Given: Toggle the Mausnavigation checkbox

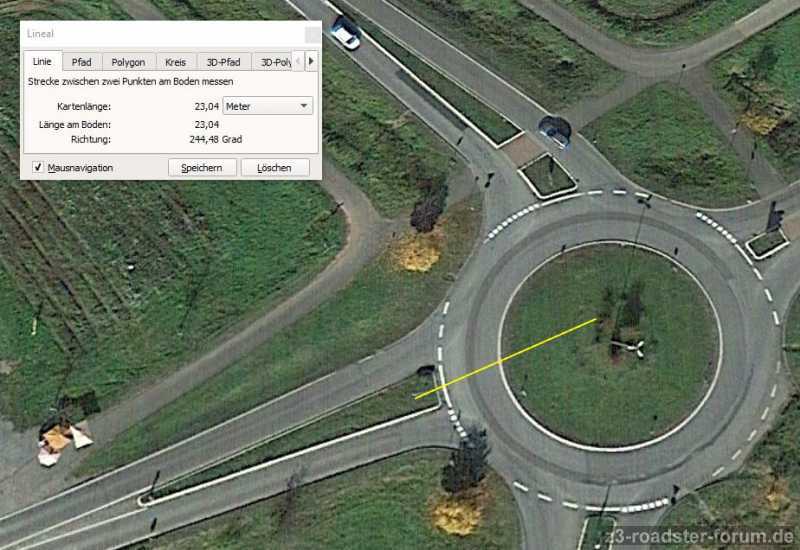Looking at the screenshot, I should click(38, 167).
